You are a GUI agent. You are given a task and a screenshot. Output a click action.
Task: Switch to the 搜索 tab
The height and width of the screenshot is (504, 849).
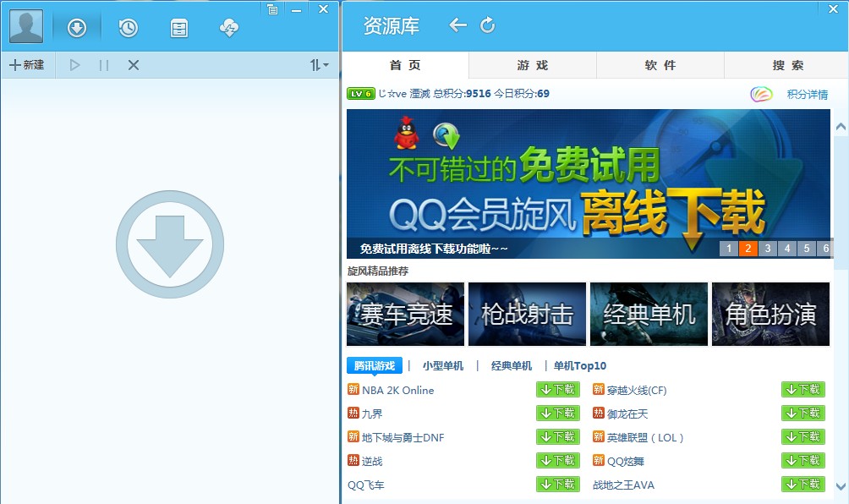[786, 65]
